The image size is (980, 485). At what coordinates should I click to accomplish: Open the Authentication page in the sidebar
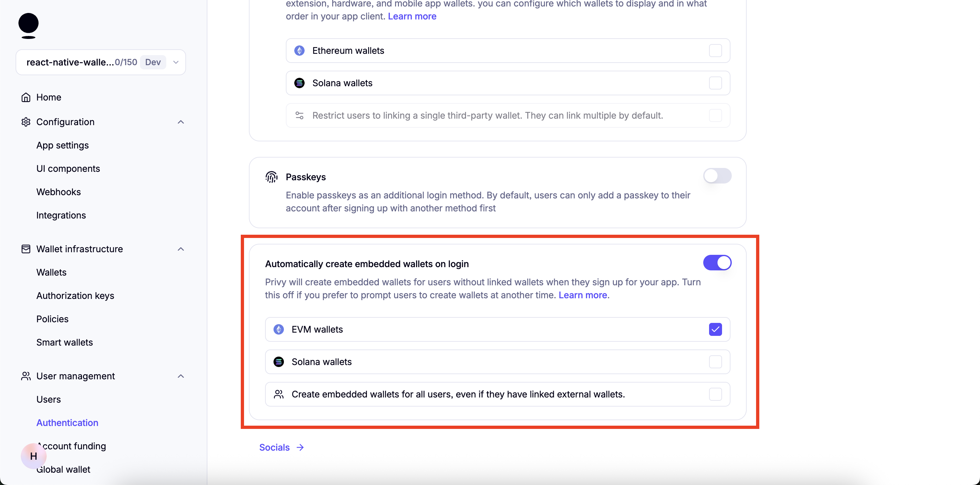(67, 422)
